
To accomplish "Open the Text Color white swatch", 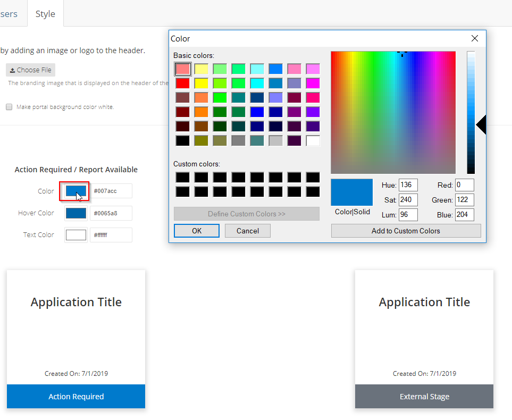I will click(x=75, y=235).
